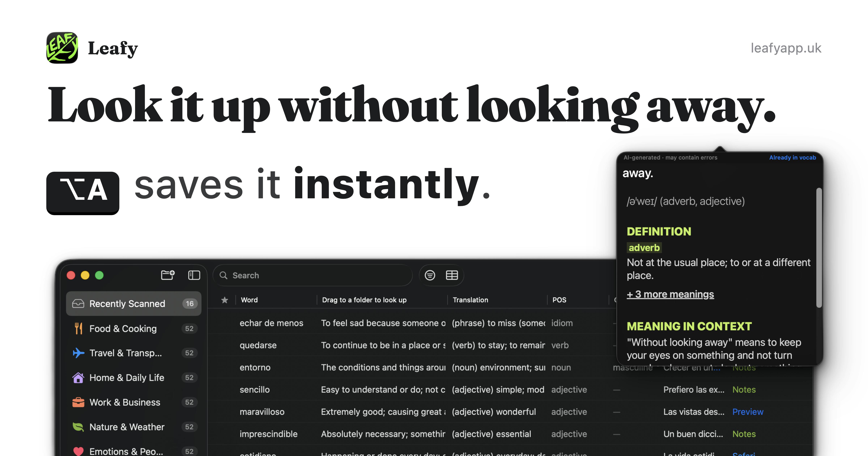
Task: Sort by the Word column header
Action: pyautogui.click(x=249, y=300)
